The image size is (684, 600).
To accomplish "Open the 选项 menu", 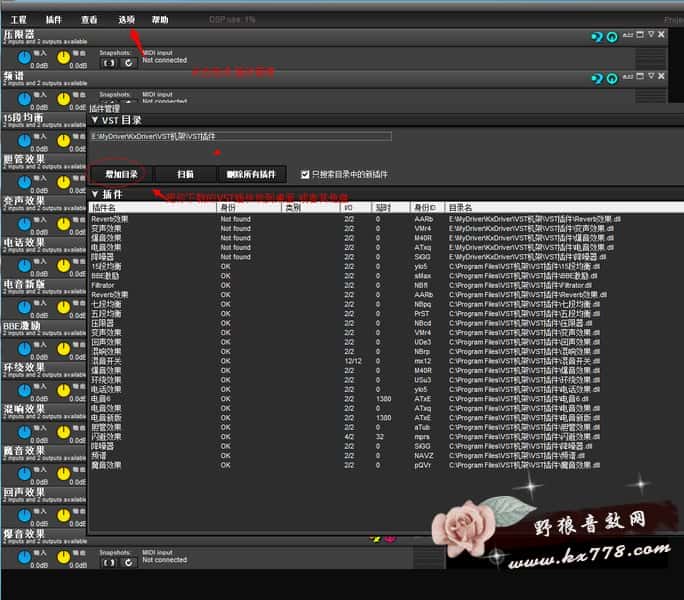I will [126, 19].
